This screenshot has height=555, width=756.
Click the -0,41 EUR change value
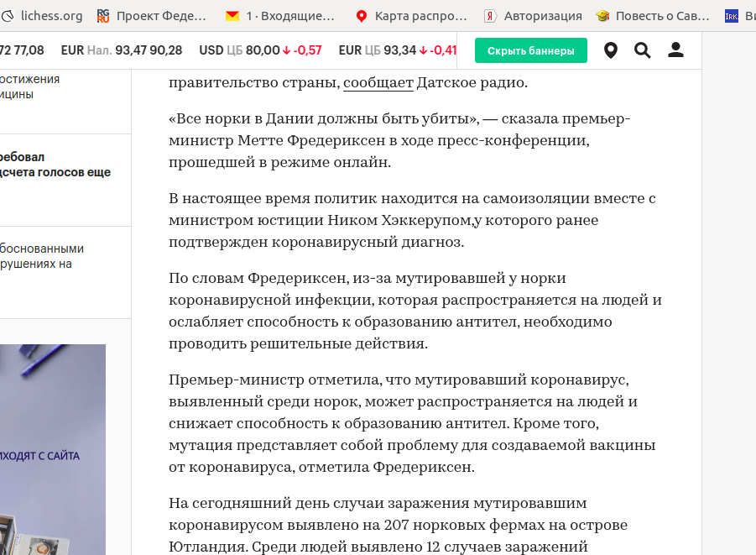444,50
